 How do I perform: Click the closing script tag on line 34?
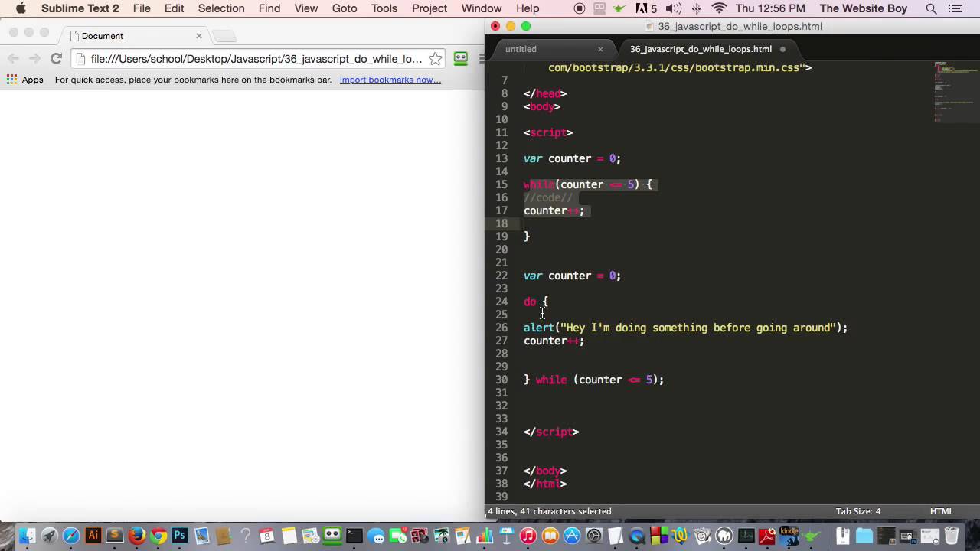click(551, 432)
